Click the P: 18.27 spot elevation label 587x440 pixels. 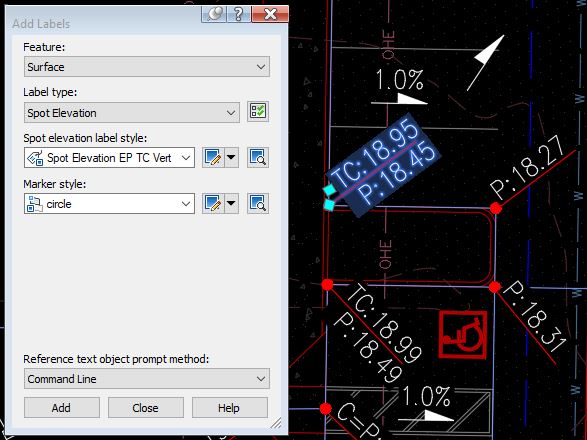point(527,166)
